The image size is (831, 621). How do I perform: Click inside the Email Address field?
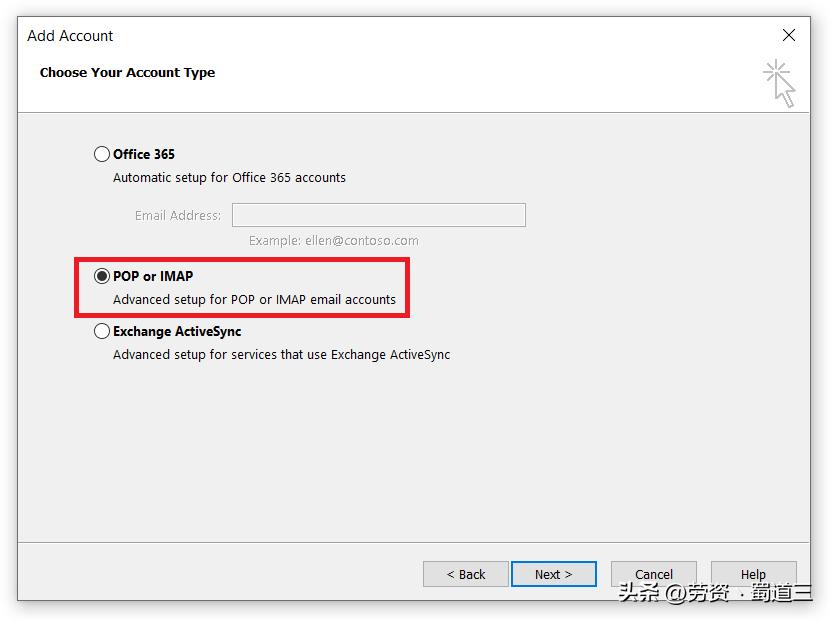[378, 214]
